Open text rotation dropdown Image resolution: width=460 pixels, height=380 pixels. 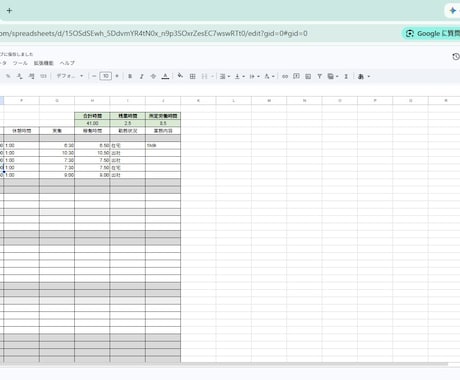coord(269,76)
